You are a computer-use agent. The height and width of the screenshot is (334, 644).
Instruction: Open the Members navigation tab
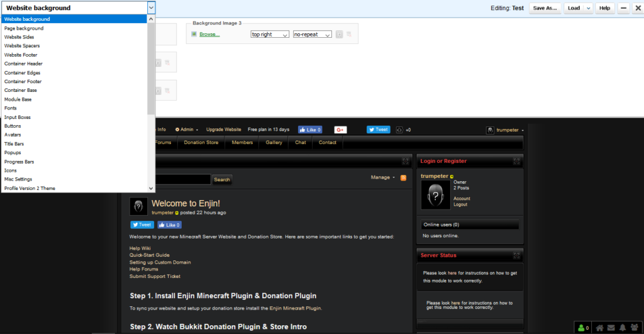coord(242,143)
